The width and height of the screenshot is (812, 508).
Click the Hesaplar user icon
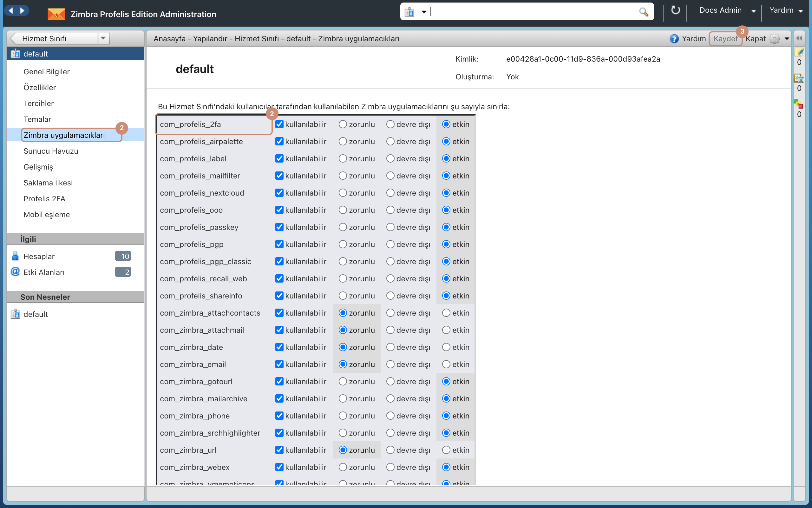coord(15,256)
